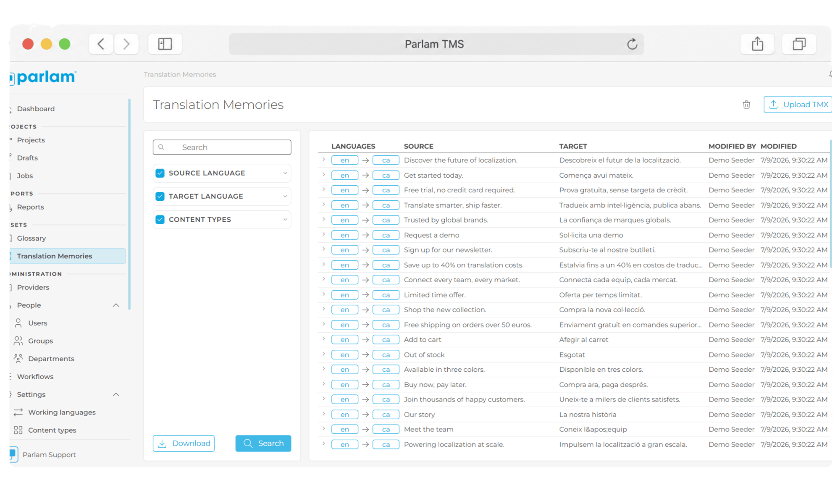The width and height of the screenshot is (840, 504).
Task: Click the parlam logo
Action: (x=44, y=77)
